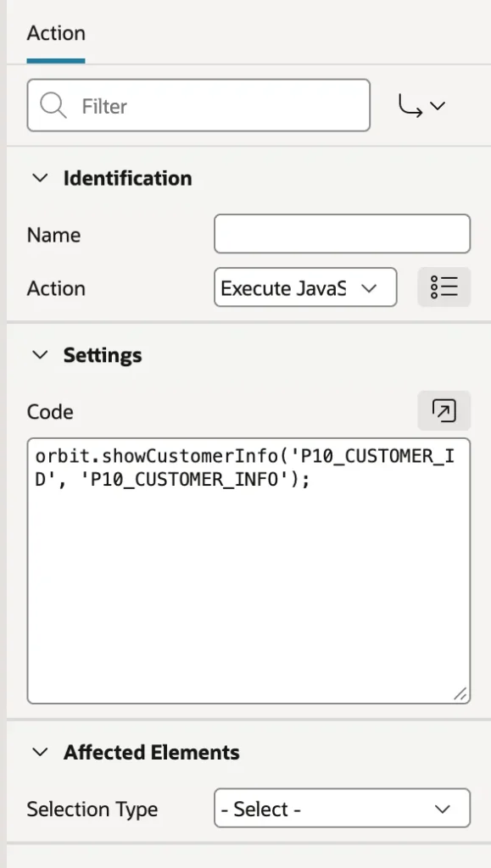491x868 pixels.
Task: Collapse the Identification section
Action: coord(41,178)
